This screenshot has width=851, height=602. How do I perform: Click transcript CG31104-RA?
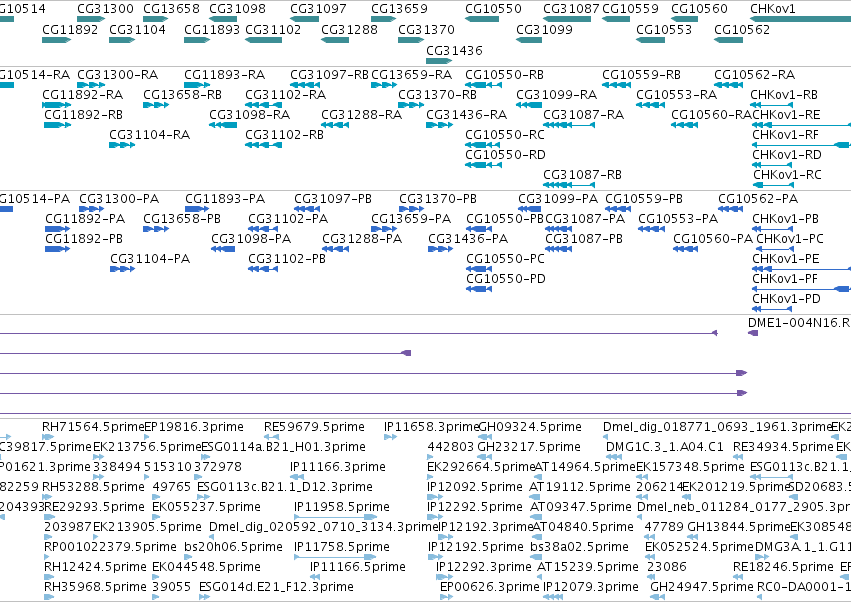point(150,135)
